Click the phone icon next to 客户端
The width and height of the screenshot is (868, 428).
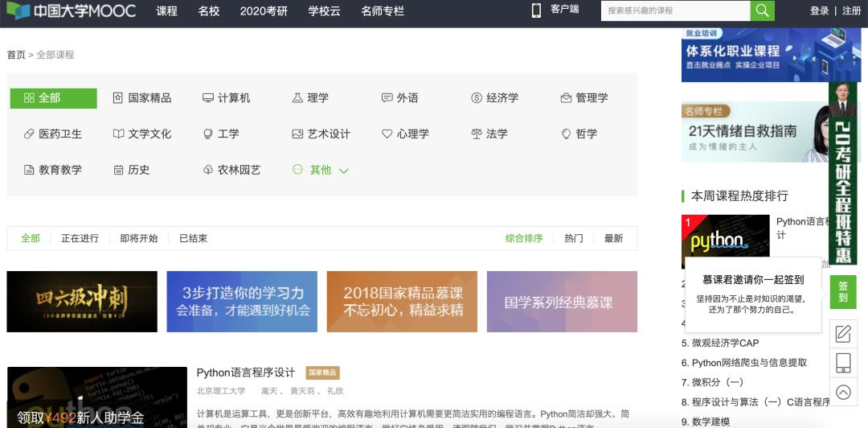click(536, 10)
